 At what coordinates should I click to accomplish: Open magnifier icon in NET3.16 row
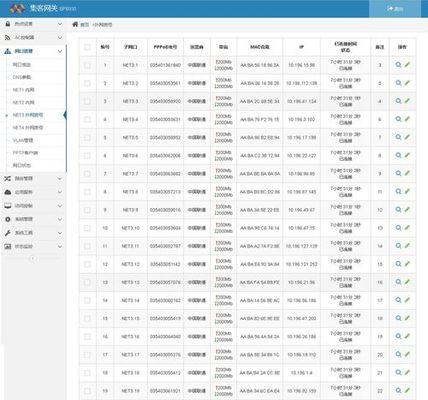click(398, 336)
